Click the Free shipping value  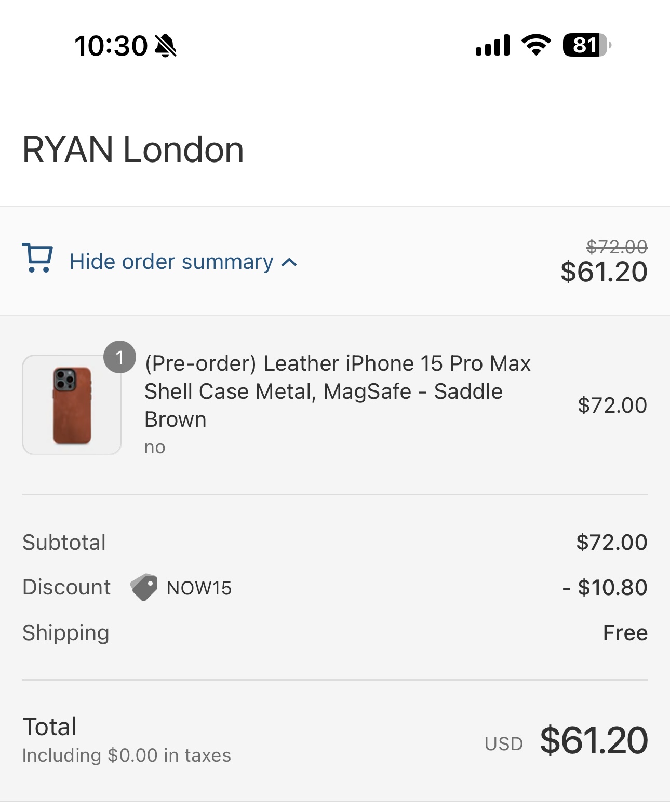click(x=625, y=633)
